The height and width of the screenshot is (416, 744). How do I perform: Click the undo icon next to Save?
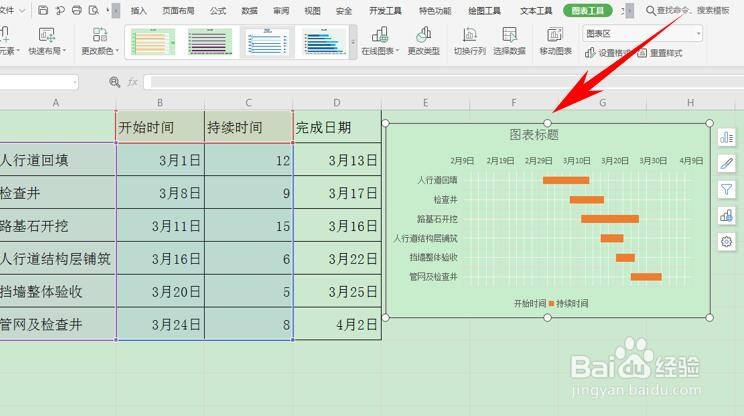tap(60, 10)
